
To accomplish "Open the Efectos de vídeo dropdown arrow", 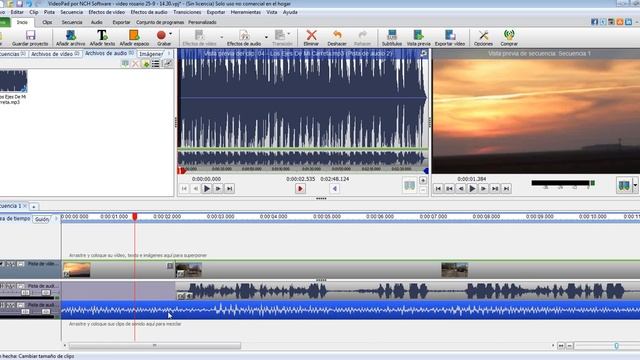I will pyautogui.click(x=222, y=38).
